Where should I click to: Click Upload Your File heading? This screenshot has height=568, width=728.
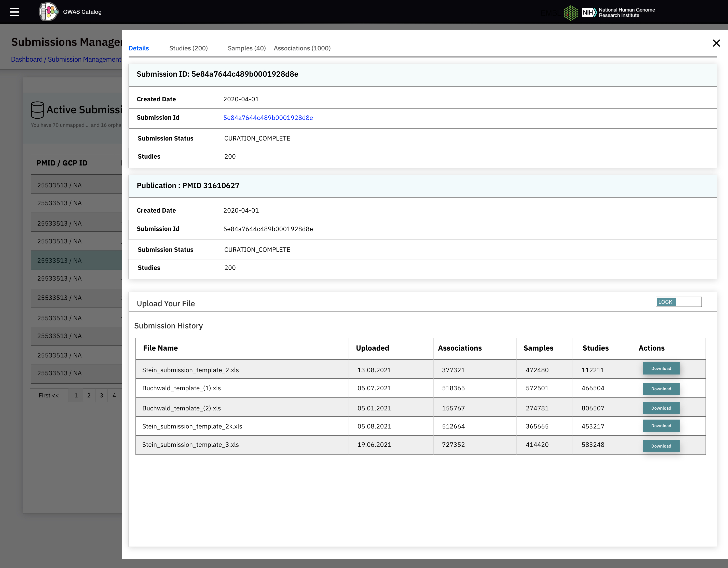coord(166,304)
